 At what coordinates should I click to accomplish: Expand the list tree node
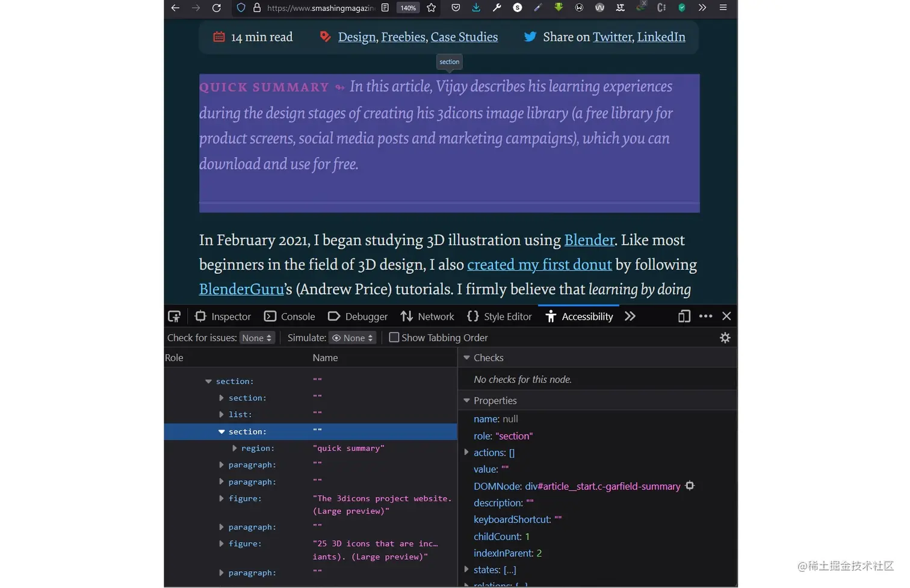coord(221,415)
